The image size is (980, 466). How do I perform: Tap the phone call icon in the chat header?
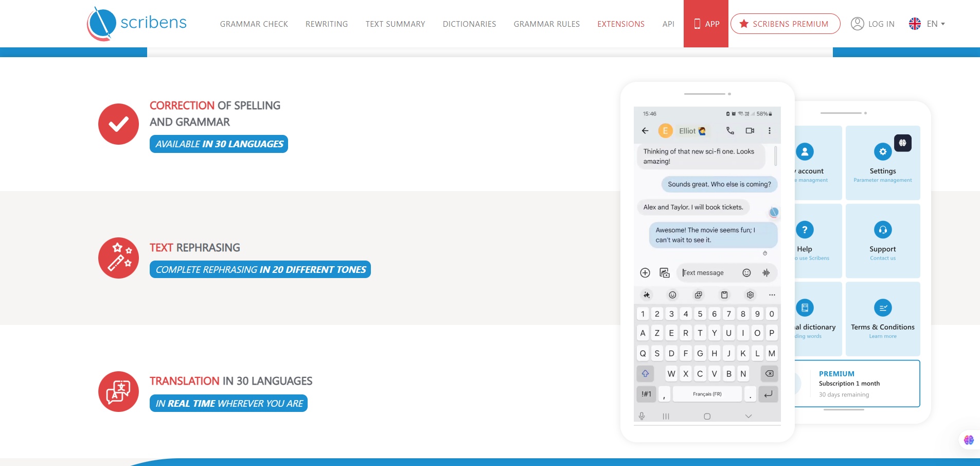point(730,131)
